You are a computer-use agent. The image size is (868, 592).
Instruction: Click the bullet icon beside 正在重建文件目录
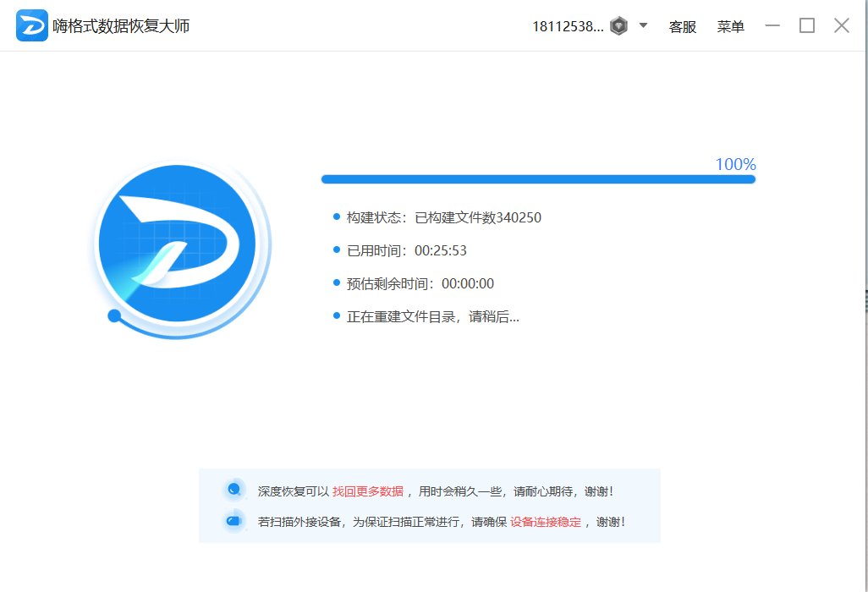coord(335,316)
